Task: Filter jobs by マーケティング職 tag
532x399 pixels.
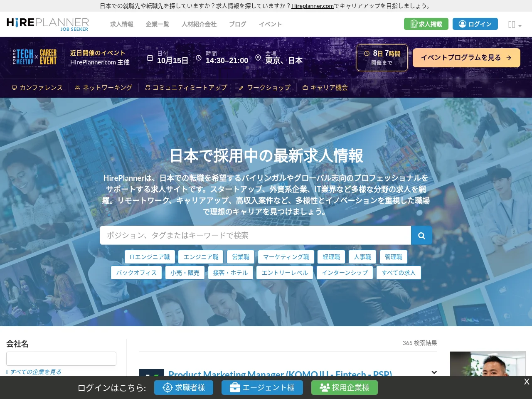Action: tap(286, 257)
